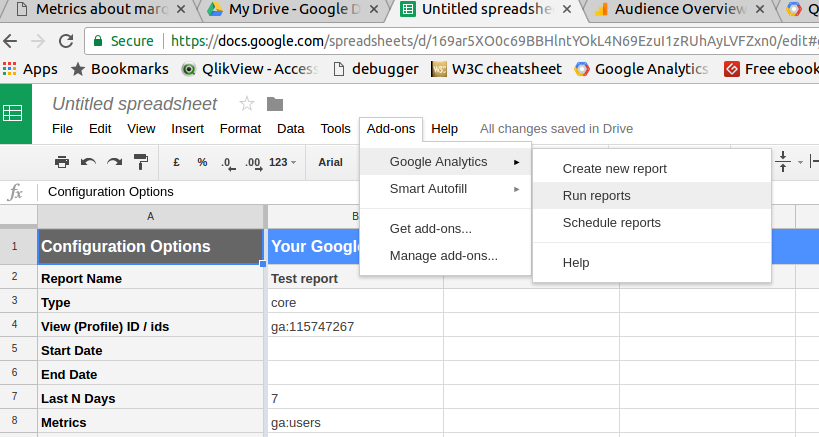819x437 pixels.
Task: Increase decimal places
Action: (253, 163)
